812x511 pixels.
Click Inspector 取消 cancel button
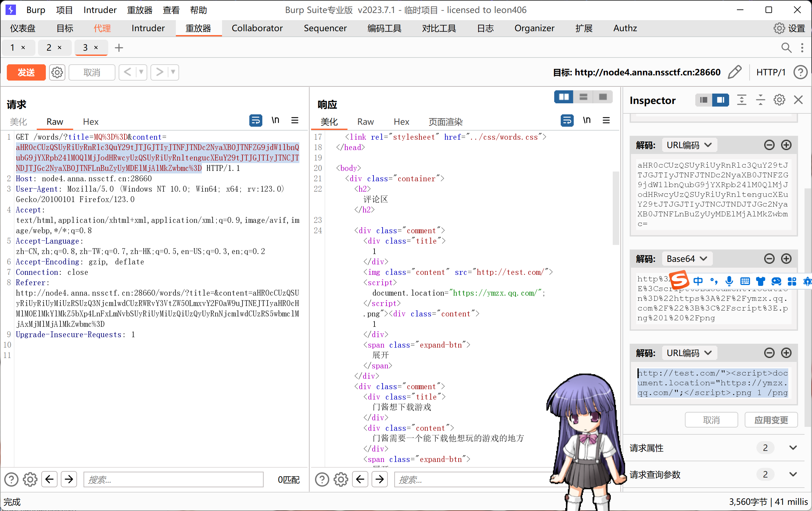[x=712, y=420]
